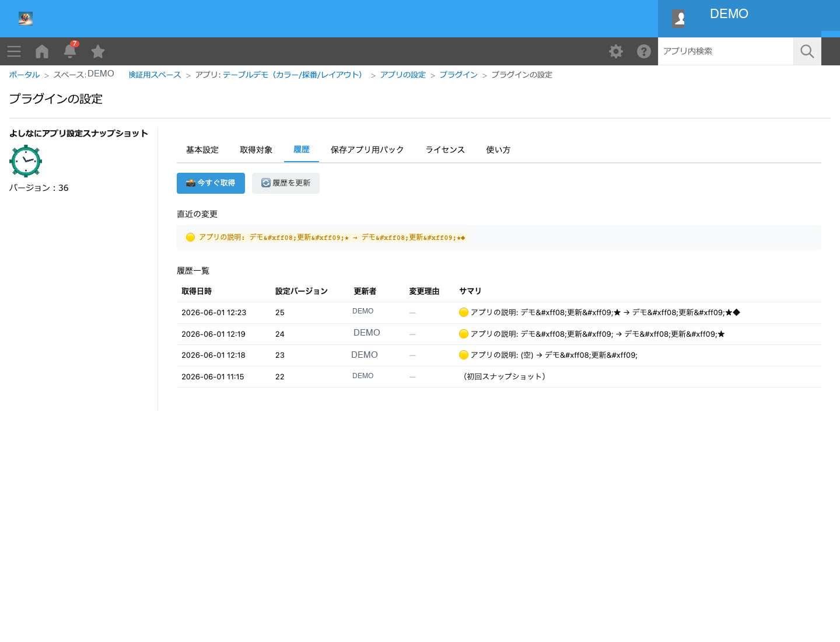Image resolution: width=840 pixels, height=642 pixels.
Task: Click the 取得日時 column header
Action: 197,291
